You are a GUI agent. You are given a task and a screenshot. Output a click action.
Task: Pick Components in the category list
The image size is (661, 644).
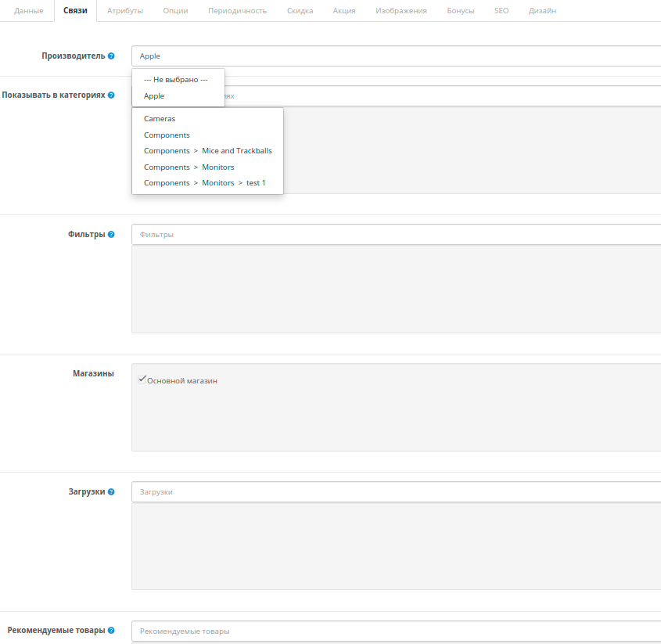pos(167,135)
